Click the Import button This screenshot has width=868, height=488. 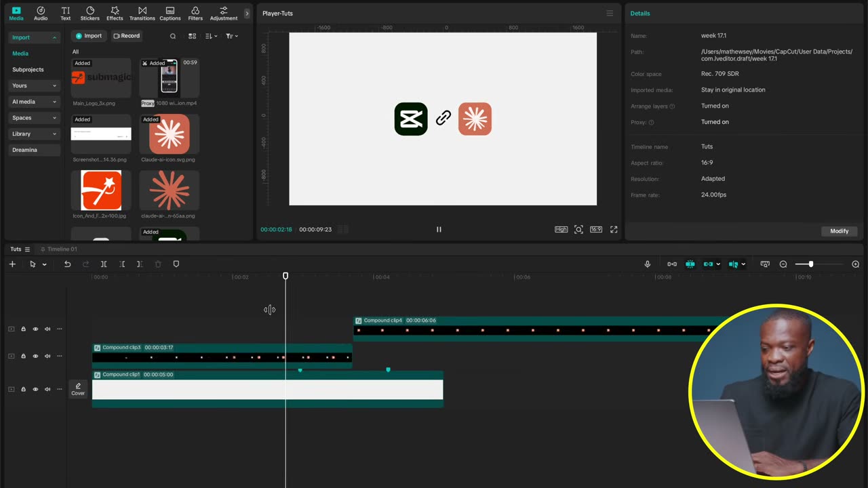[89, 36]
